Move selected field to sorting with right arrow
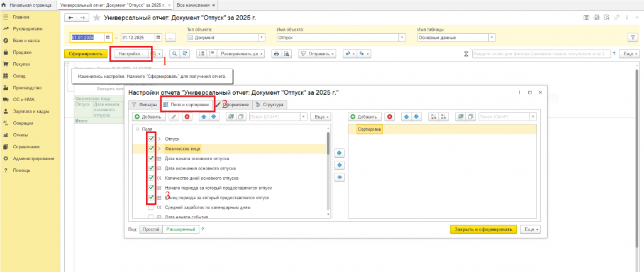 (340, 153)
